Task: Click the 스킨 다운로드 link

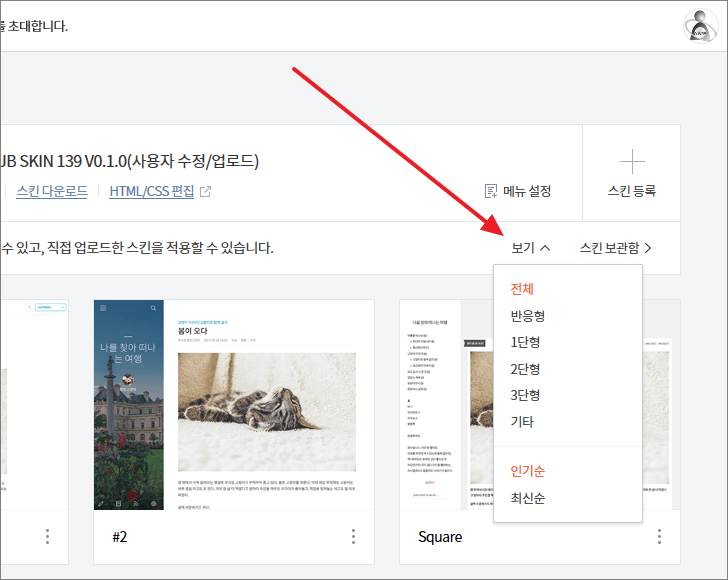Action: pos(52,191)
